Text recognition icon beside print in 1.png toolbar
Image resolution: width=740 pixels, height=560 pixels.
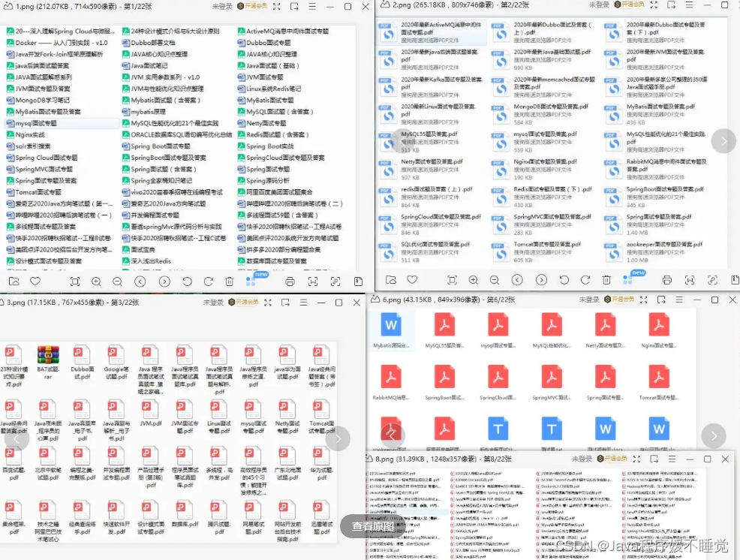[313, 282]
